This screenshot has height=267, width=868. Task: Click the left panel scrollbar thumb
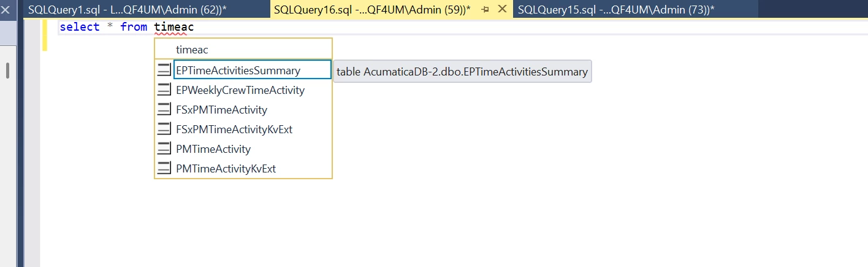tap(8, 70)
